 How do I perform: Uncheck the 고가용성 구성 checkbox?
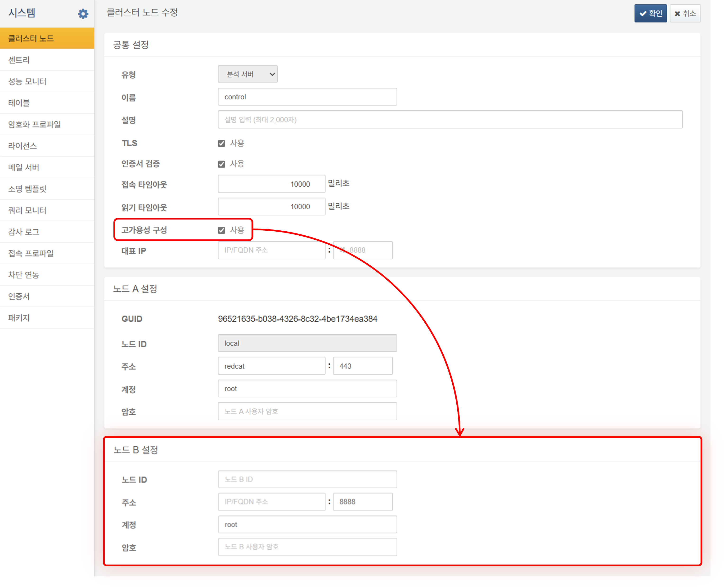(222, 230)
